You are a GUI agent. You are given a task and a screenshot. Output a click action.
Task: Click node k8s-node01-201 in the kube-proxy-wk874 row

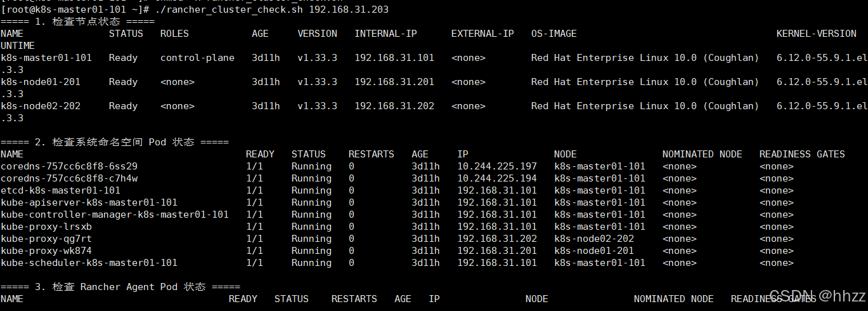(x=594, y=251)
